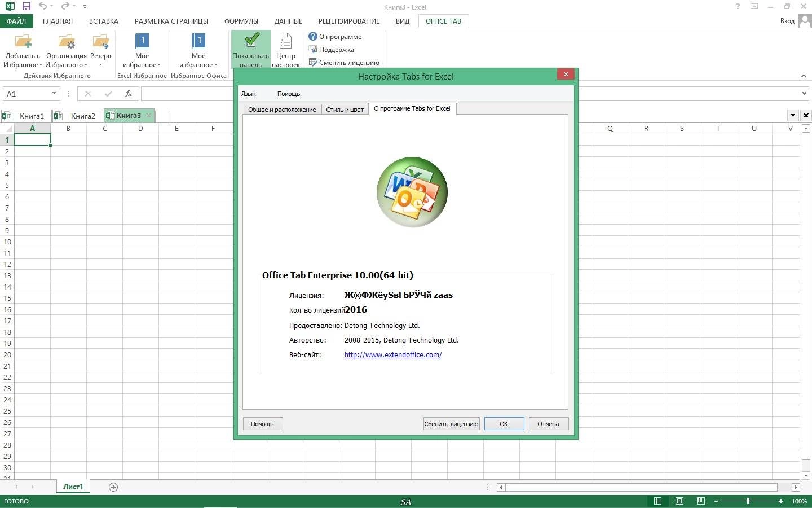Open the Центр настроек icon

(x=286, y=41)
